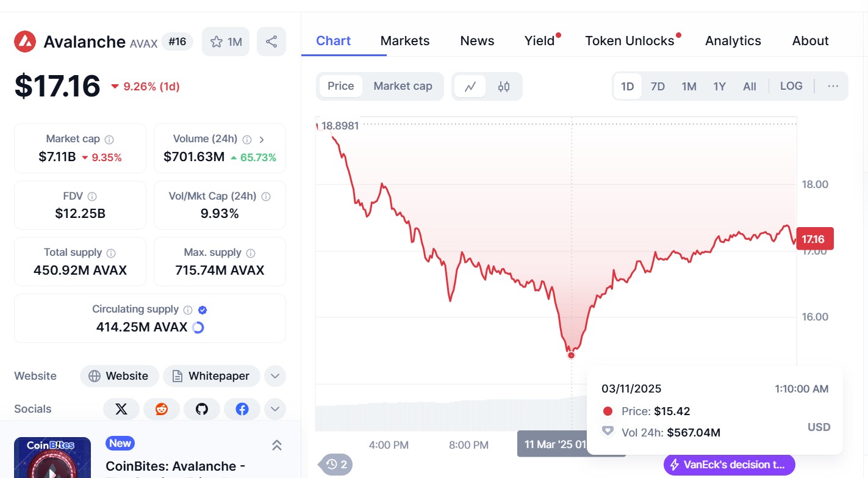
Task: Toggle chart to Market cap view
Action: click(x=403, y=86)
